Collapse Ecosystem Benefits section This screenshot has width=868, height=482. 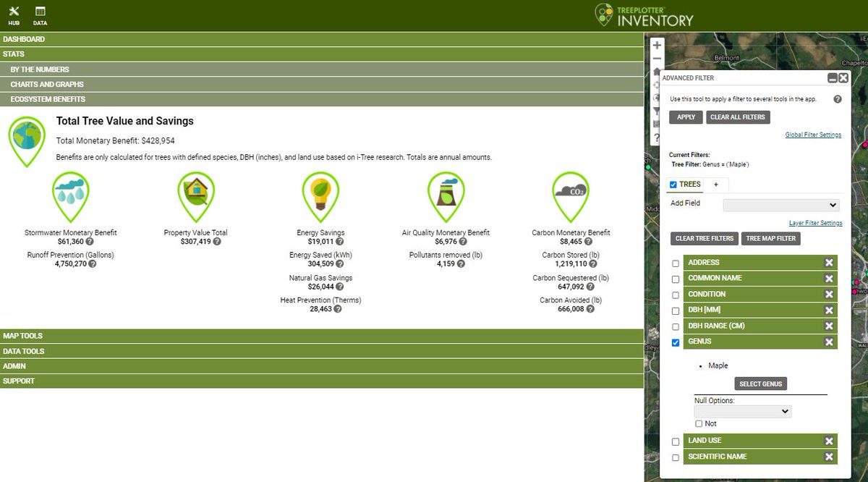pos(322,100)
